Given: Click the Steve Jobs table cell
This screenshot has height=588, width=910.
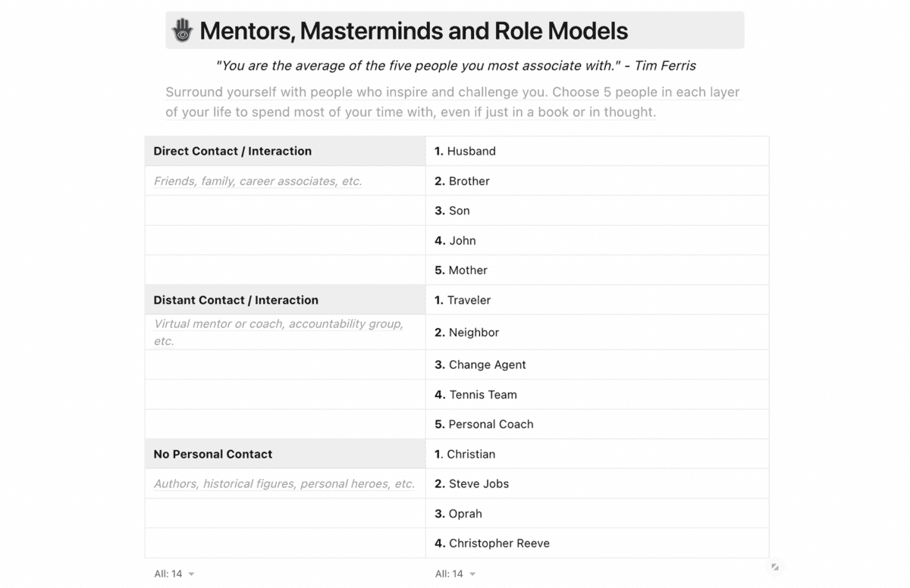Looking at the screenshot, I should pos(597,483).
